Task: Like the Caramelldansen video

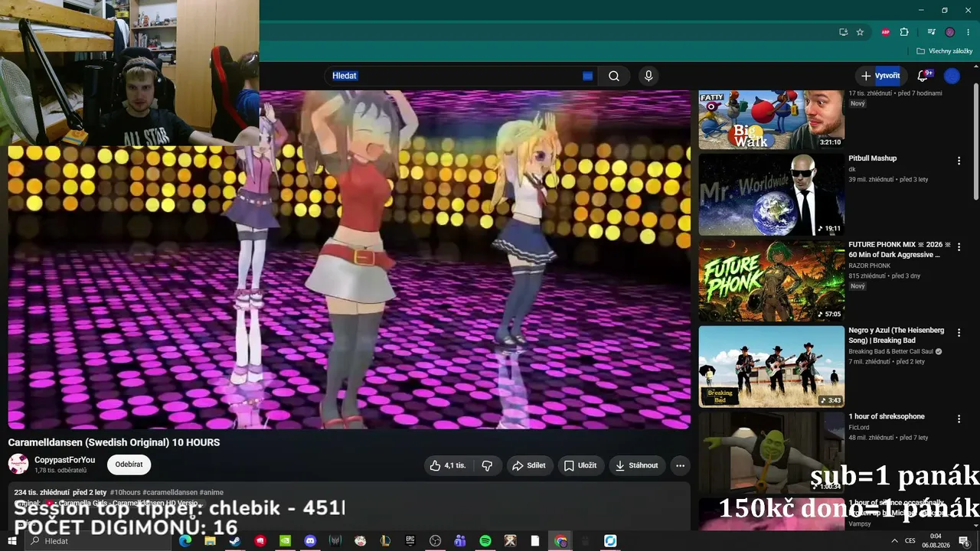Action: [x=448, y=465]
